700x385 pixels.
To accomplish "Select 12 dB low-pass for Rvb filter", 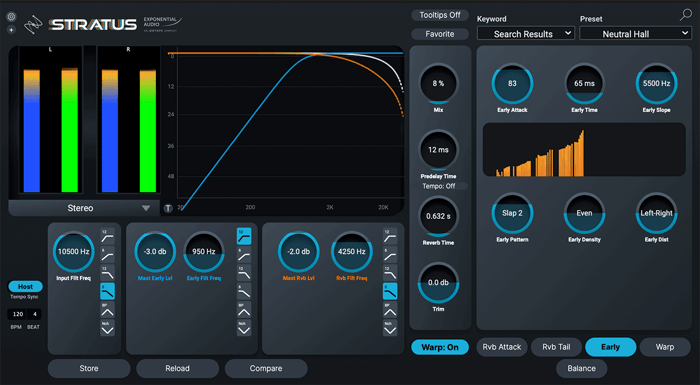I will [390, 272].
